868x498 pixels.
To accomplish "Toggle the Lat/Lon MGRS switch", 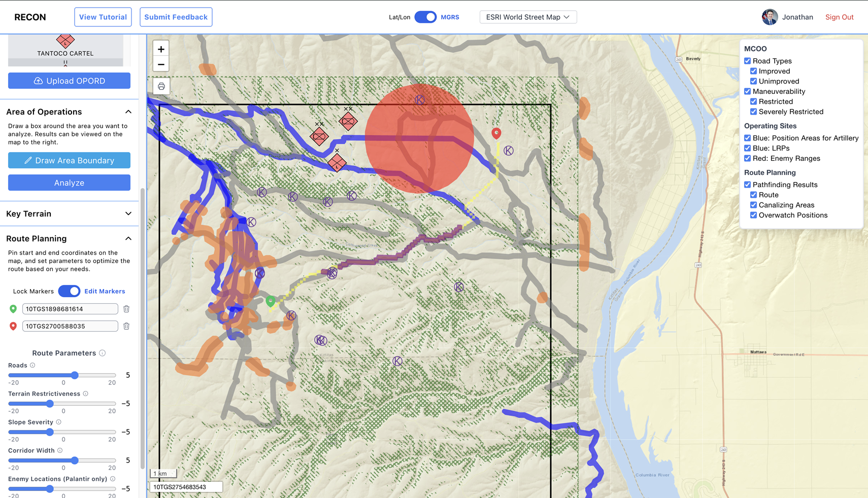I will [425, 17].
